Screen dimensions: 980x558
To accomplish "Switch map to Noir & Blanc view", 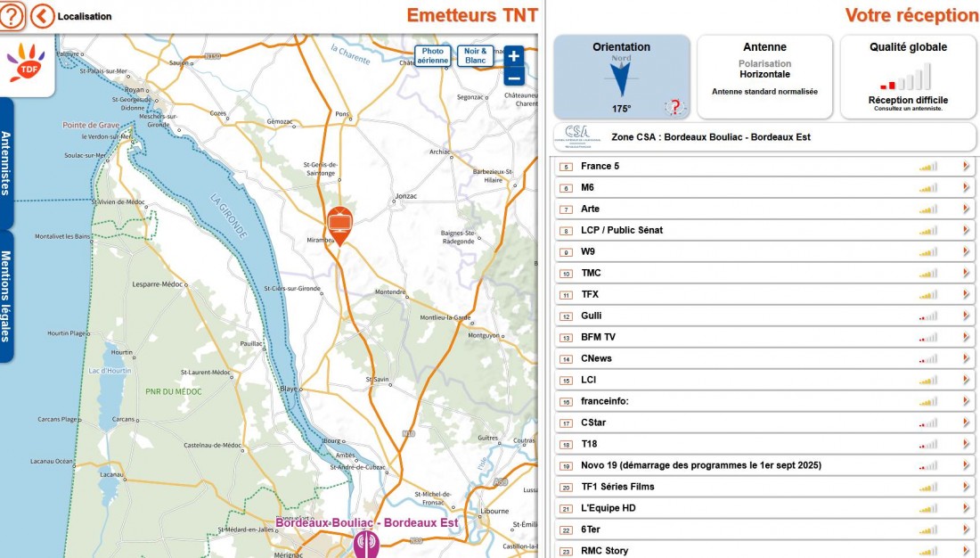I will pos(475,55).
